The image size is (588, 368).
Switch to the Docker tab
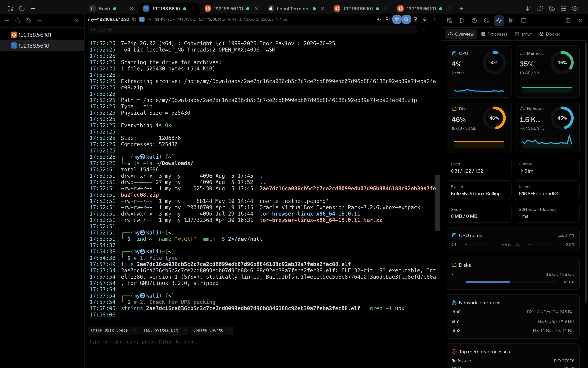550,34
